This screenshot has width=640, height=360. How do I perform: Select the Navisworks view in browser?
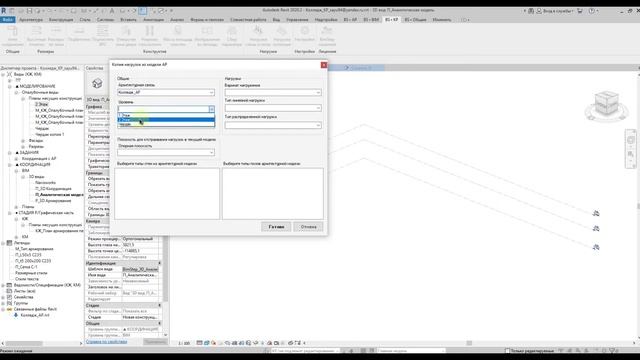[45, 182]
